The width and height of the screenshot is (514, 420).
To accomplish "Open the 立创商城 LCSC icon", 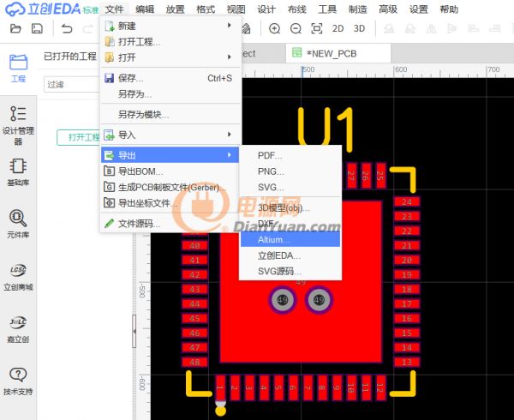I will [18, 277].
